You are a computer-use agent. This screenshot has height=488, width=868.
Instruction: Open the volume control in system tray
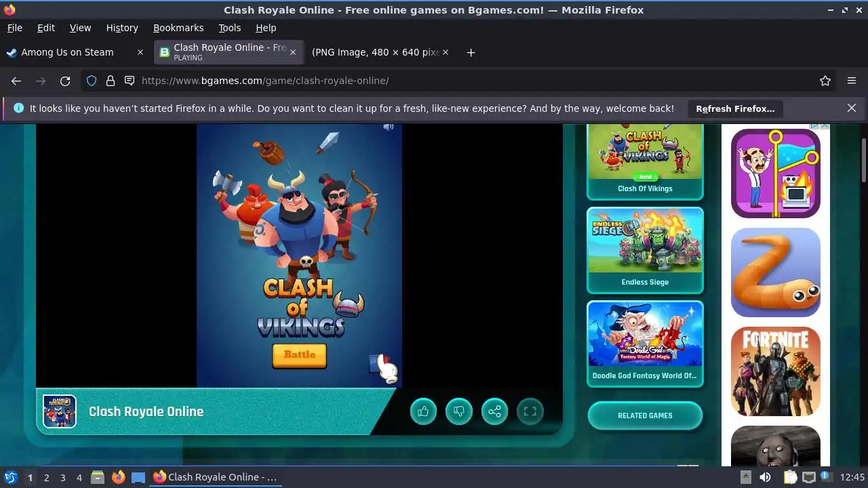pos(765,477)
